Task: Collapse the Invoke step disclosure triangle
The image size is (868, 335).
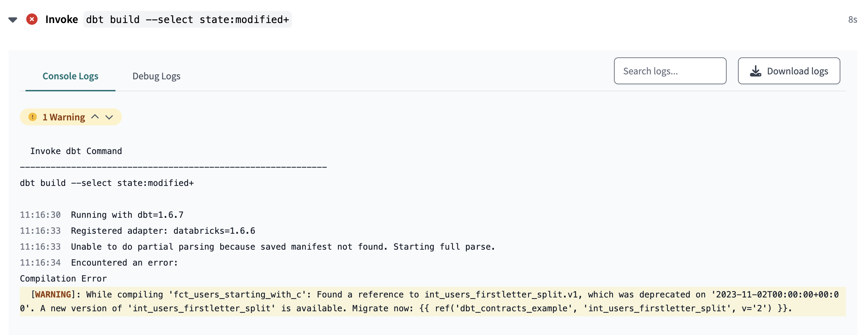Action: (x=13, y=20)
